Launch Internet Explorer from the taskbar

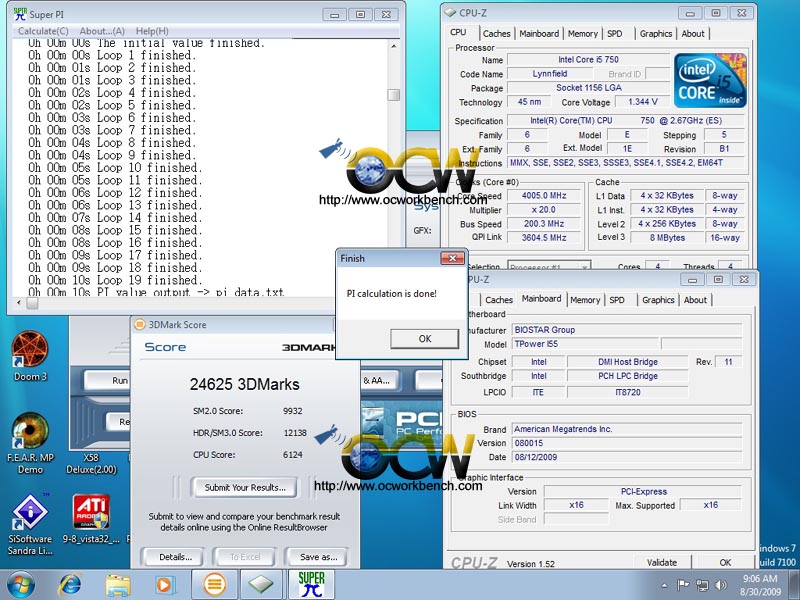70,585
